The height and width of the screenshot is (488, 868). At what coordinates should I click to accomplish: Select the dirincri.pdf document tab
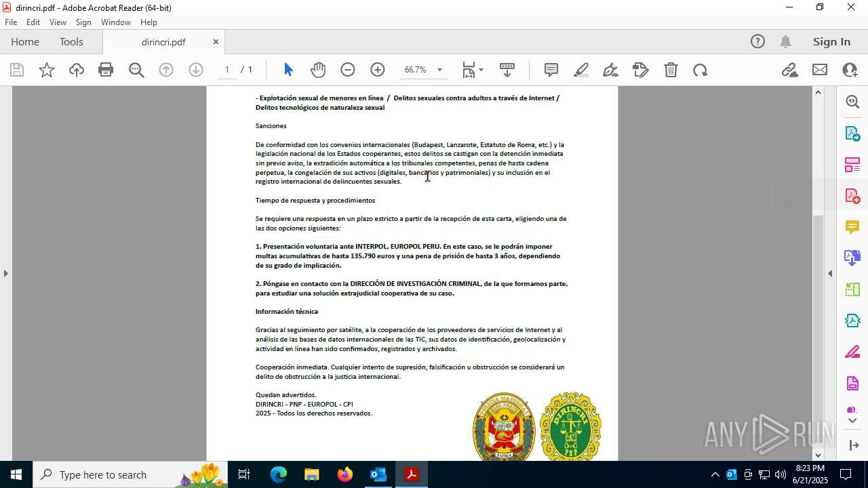163,42
